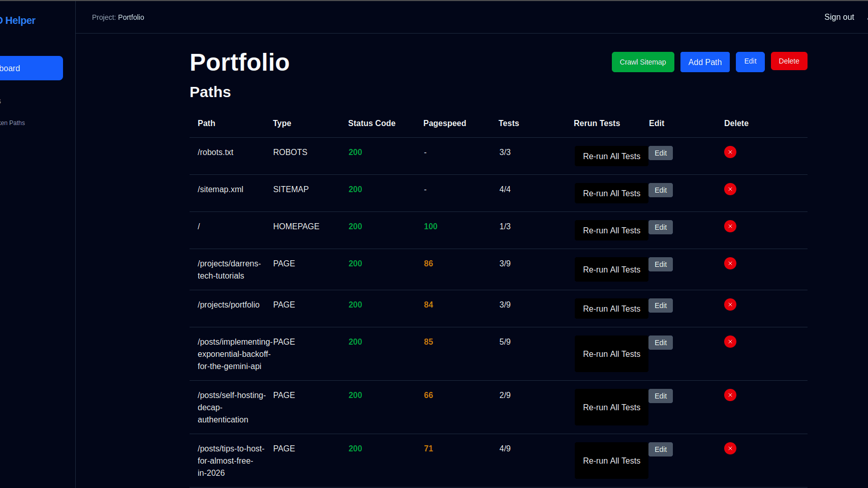Delete self-hosting-decap post using red icon
The image size is (868, 488).
click(x=730, y=395)
